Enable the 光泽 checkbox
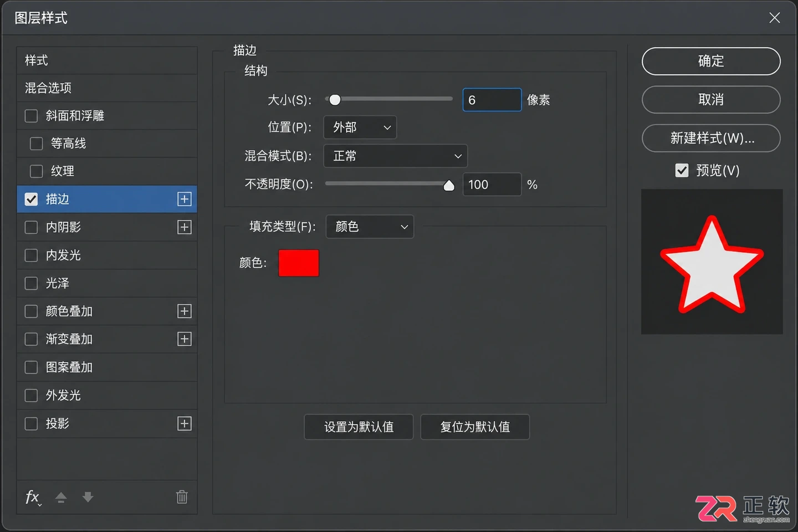798x532 pixels. point(31,283)
